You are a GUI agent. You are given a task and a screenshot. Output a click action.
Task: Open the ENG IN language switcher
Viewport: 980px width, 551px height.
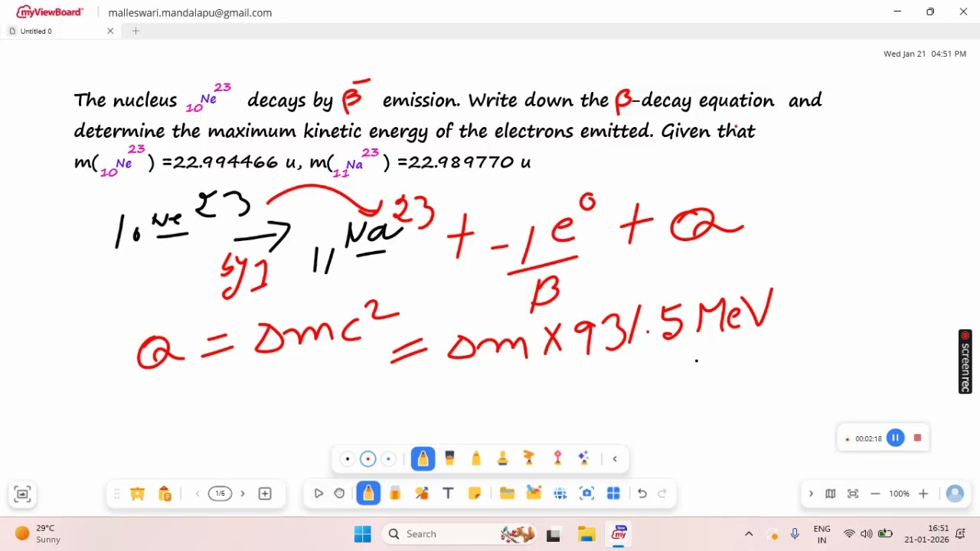coord(822,534)
